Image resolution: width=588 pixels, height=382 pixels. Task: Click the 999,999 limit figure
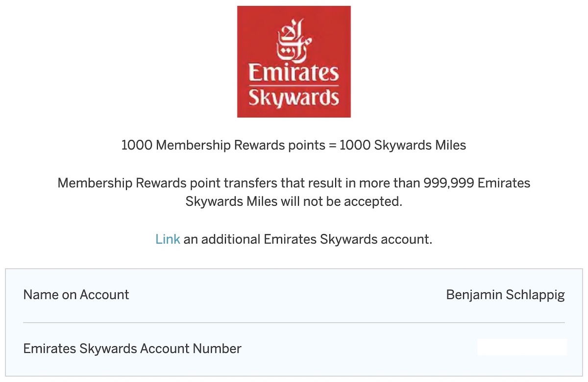[x=447, y=183]
